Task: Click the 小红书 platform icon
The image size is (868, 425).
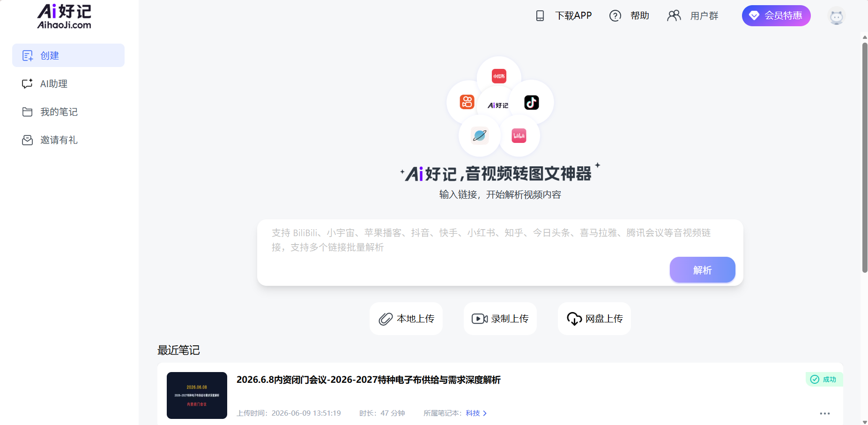Action: point(499,76)
